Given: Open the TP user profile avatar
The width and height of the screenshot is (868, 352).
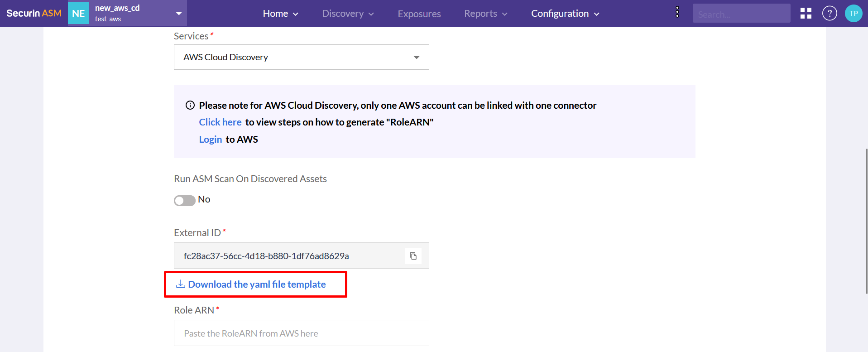Looking at the screenshot, I should click(x=854, y=13).
